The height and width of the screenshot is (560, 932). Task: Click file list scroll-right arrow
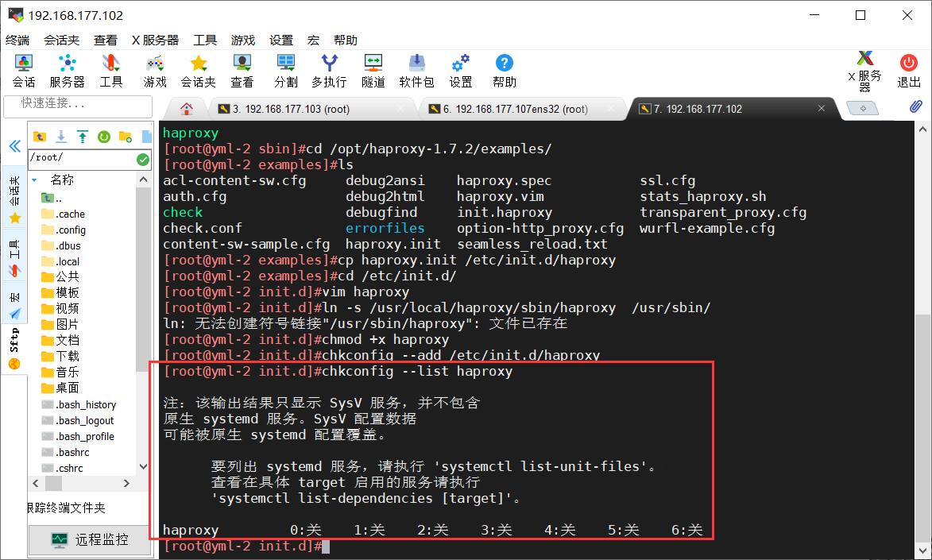pos(126,483)
